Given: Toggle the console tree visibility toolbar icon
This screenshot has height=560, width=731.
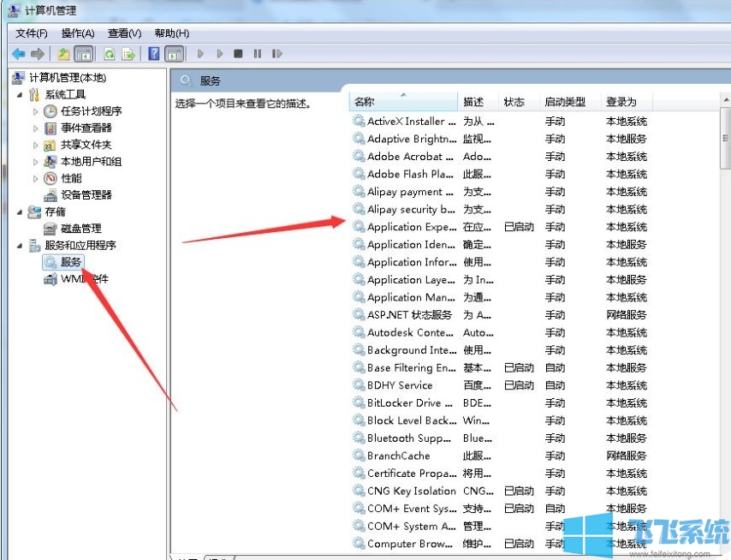Looking at the screenshot, I should [x=86, y=53].
